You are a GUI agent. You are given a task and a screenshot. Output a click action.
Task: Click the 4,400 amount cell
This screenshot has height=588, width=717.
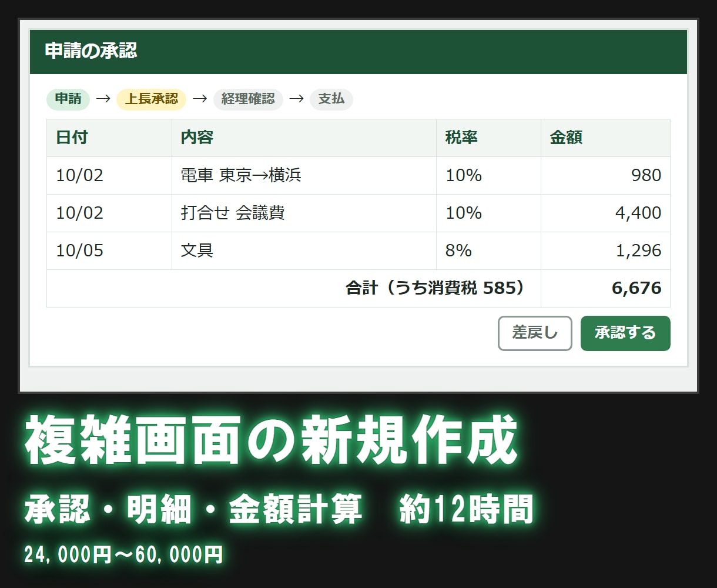pos(605,213)
